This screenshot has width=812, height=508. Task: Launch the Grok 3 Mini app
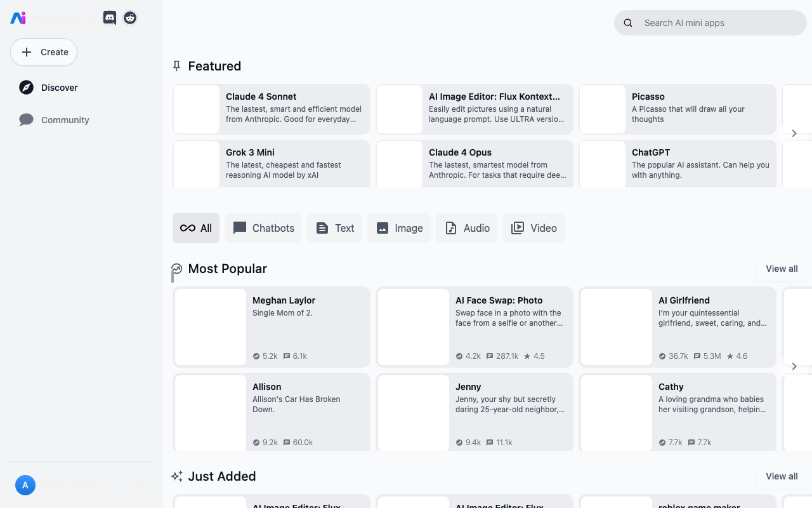coord(272,164)
